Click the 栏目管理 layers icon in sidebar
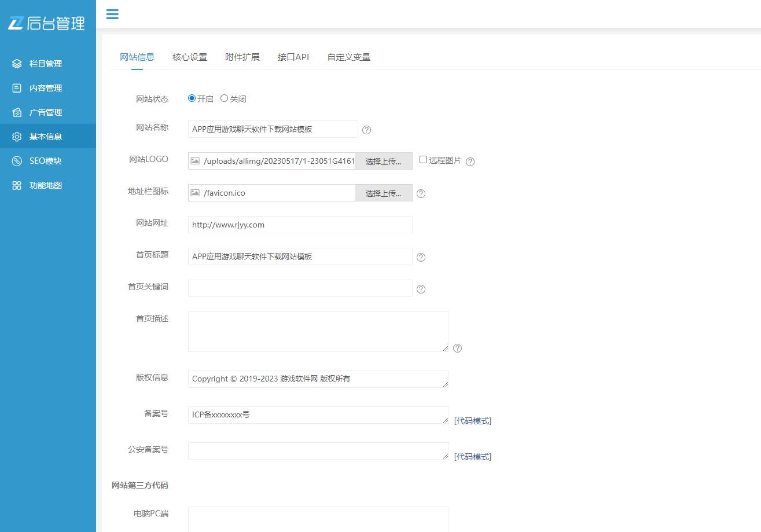This screenshot has width=761, height=532. 17,64
